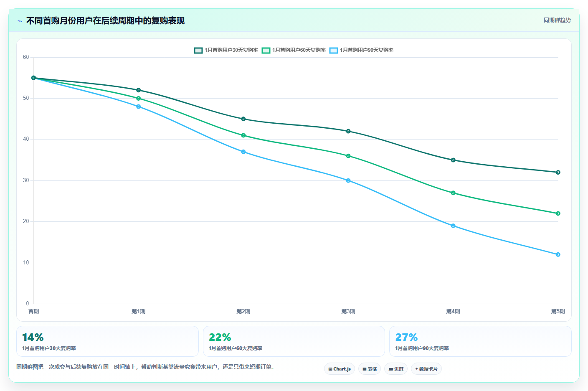The image size is (588, 391).
Task: Click the 10 y-axis tick label
Action: click(26, 263)
